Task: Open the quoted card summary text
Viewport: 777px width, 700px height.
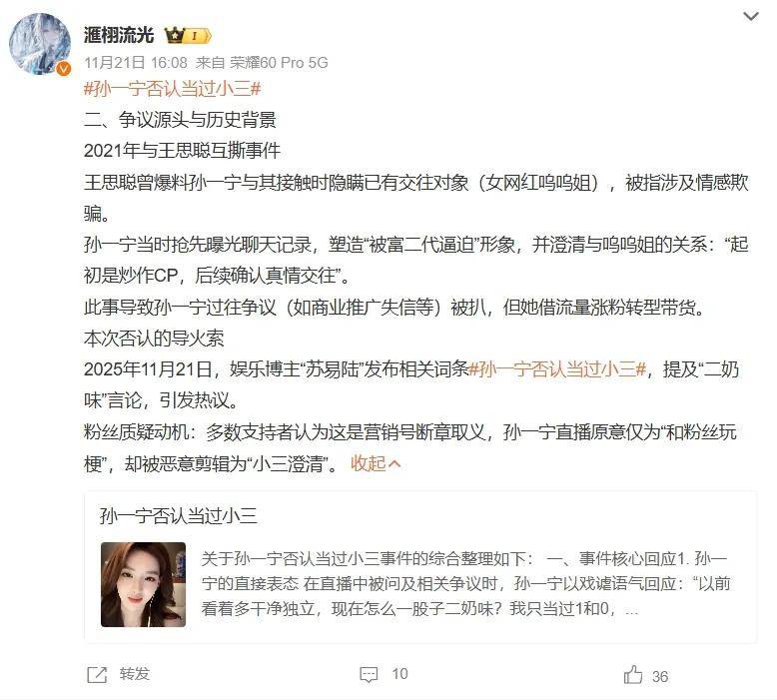Action: [465, 583]
